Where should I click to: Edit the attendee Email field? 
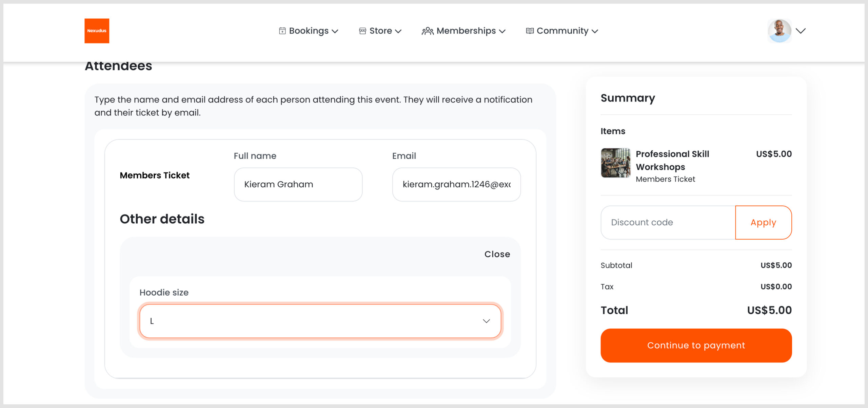click(456, 184)
